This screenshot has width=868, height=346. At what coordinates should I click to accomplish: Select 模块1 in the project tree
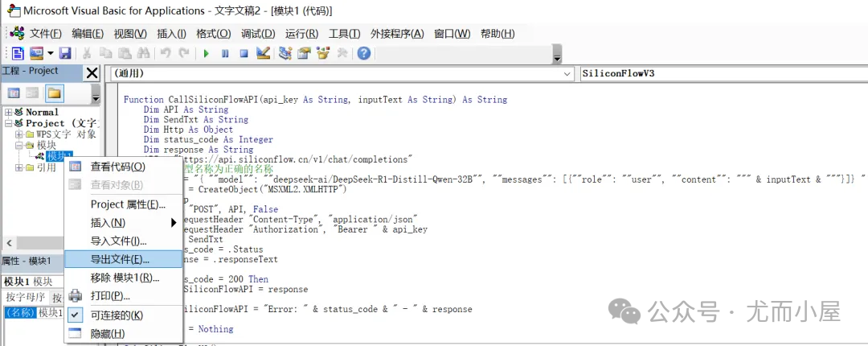click(x=59, y=156)
